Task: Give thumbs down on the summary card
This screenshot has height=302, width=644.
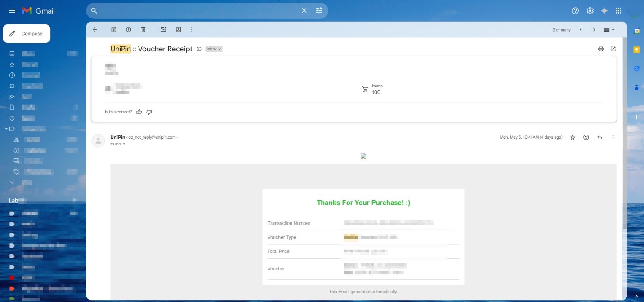Action: pyautogui.click(x=149, y=112)
